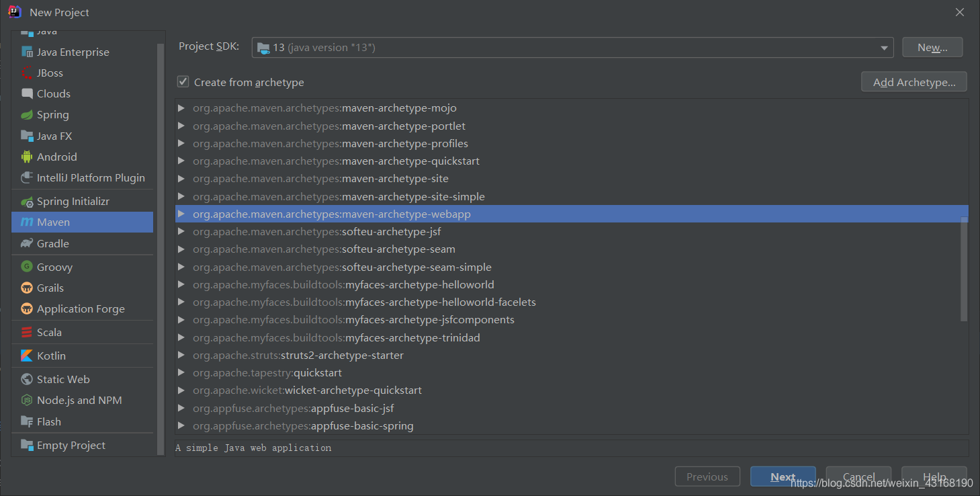The image size is (980, 496).
Task: Click the SDK folder icon in Project SDK field
Action: (x=263, y=48)
